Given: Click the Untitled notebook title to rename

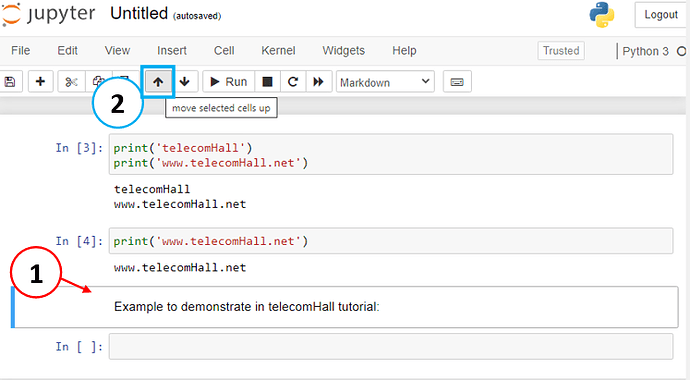Looking at the screenshot, I should pos(139,13).
